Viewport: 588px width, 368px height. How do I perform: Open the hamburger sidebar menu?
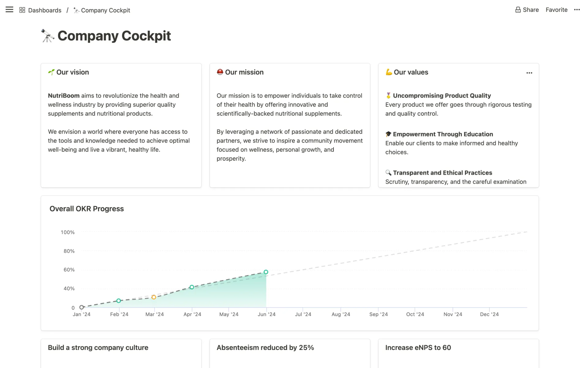[x=9, y=10]
